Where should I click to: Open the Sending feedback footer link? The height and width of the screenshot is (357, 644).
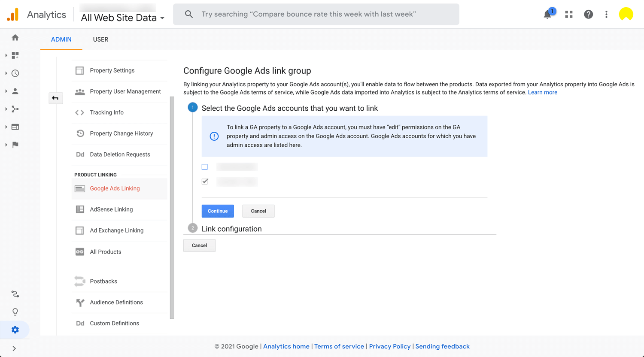pos(443,346)
